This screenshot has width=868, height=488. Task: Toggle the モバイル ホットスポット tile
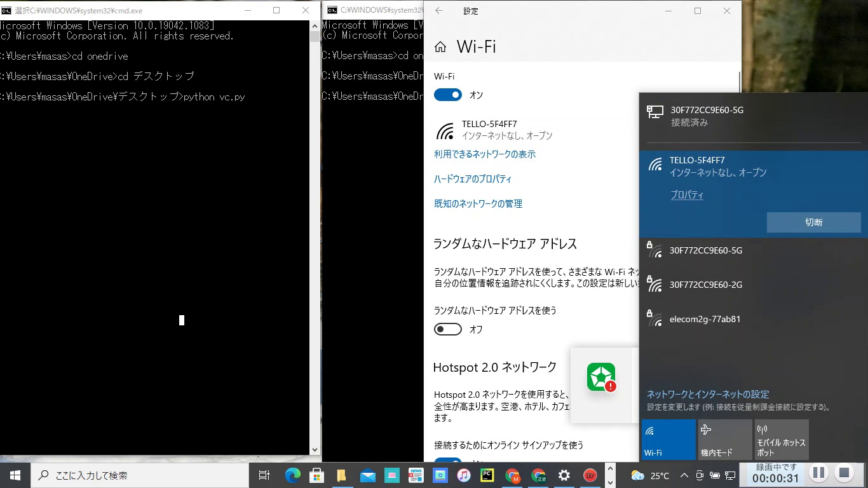click(x=782, y=440)
